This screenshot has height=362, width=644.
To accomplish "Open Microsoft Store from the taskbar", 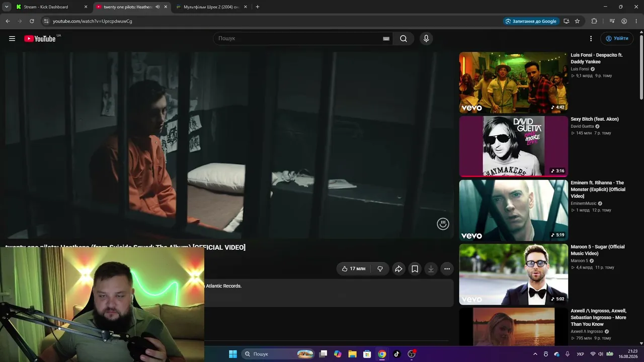I will pyautogui.click(x=367, y=354).
